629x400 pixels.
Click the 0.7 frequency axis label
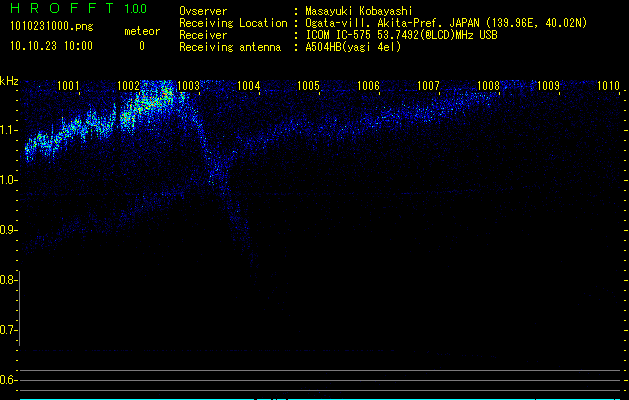8,330
